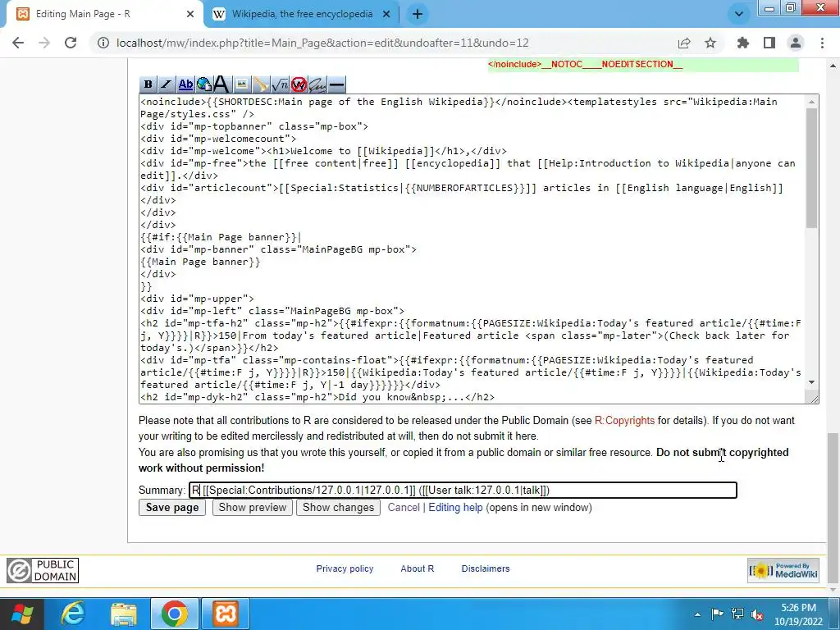Open R:Copyrights link
This screenshot has width=840, height=630.
click(x=624, y=421)
